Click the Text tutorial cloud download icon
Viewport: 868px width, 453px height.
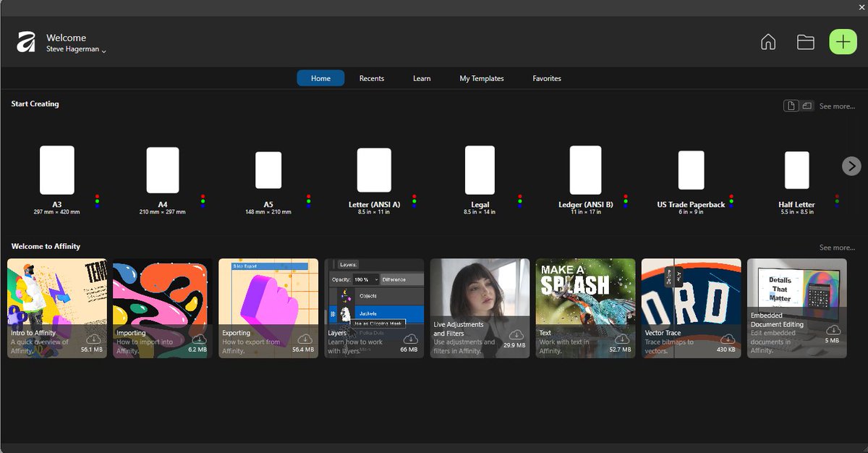(x=621, y=339)
